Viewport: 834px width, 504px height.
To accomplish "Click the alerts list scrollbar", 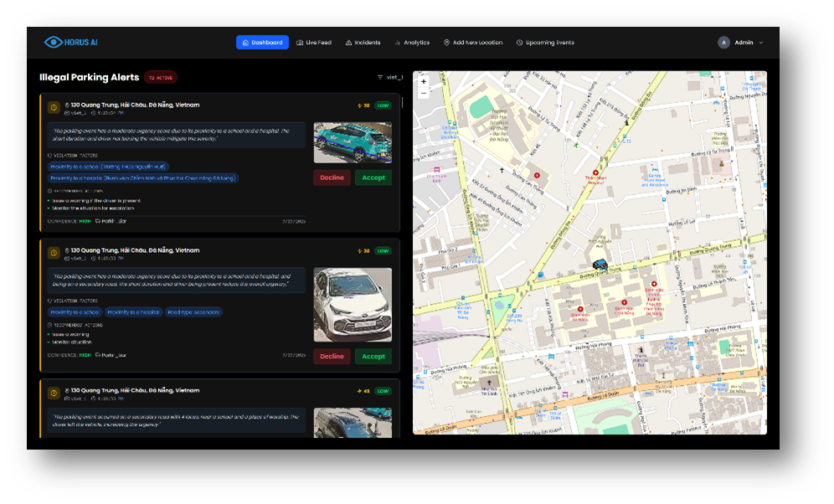I will coord(403,103).
